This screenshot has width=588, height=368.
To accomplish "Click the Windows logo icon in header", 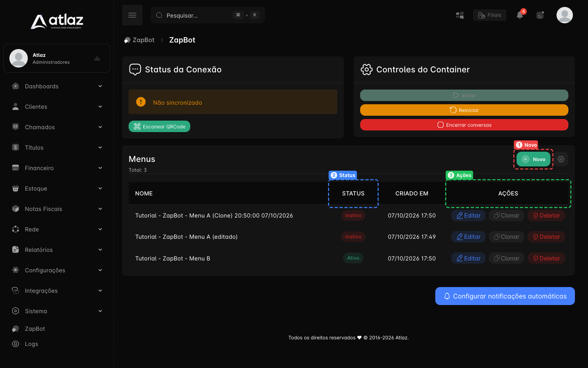I will (460, 15).
